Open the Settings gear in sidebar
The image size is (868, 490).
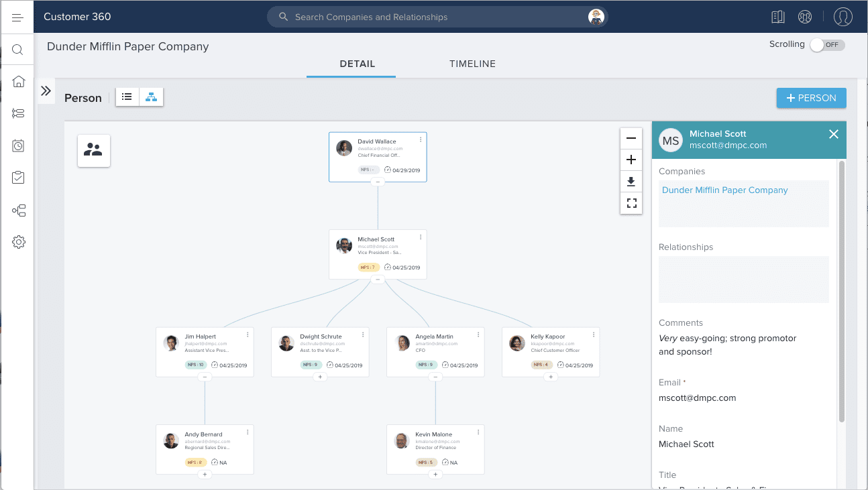pos(18,242)
